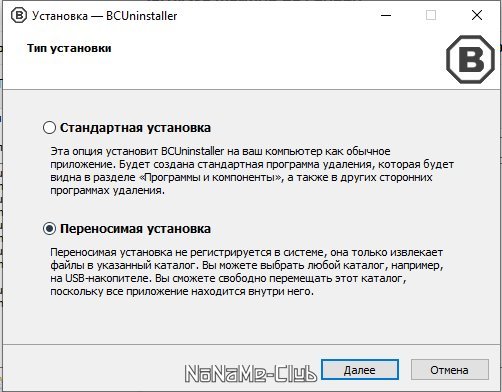The height and width of the screenshot is (392, 502).
Task: Click the BCUninstaller icon in title bar
Action: pyautogui.click(x=19, y=15)
